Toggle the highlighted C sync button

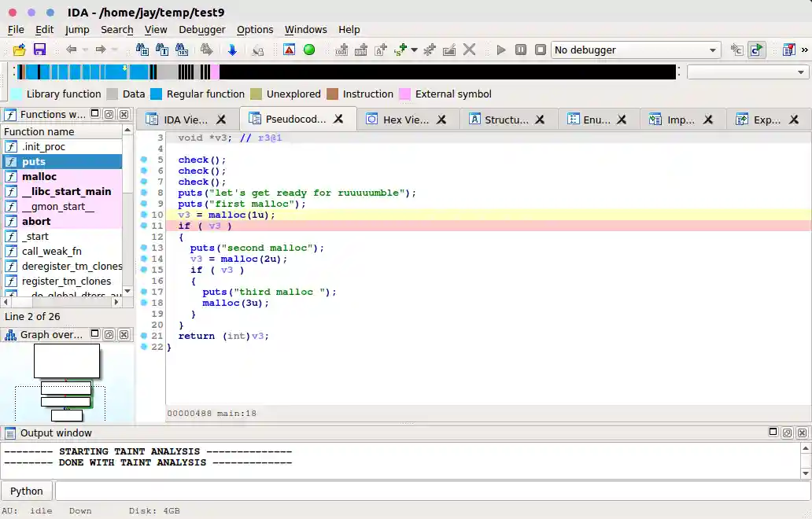pyautogui.click(x=755, y=50)
